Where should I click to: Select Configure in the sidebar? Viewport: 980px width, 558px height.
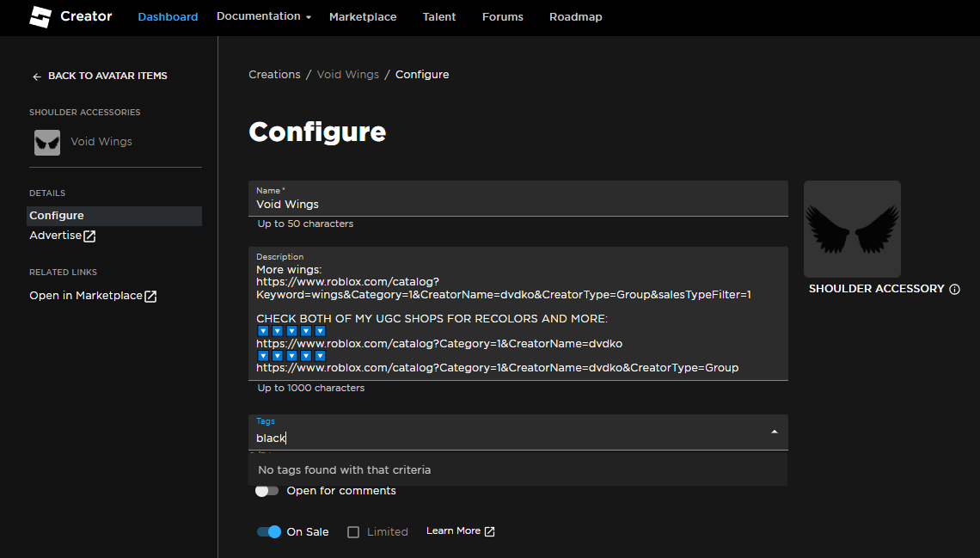coord(114,216)
